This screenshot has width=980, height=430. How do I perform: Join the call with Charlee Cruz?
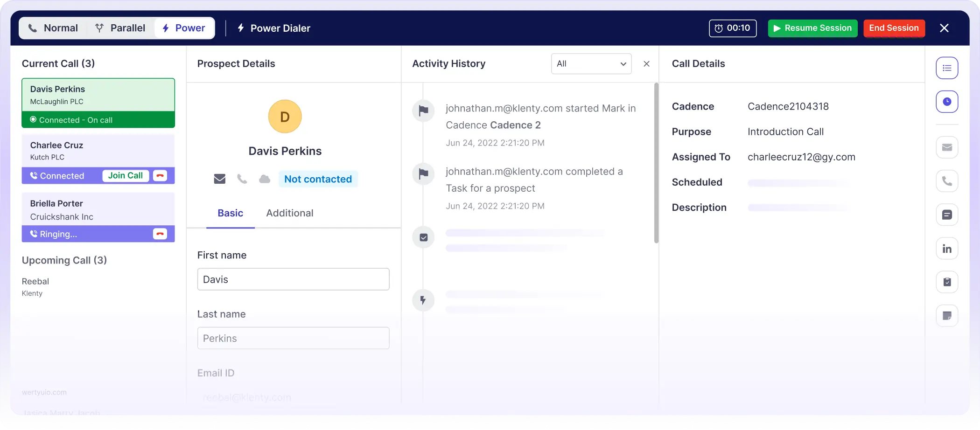coord(126,176)
